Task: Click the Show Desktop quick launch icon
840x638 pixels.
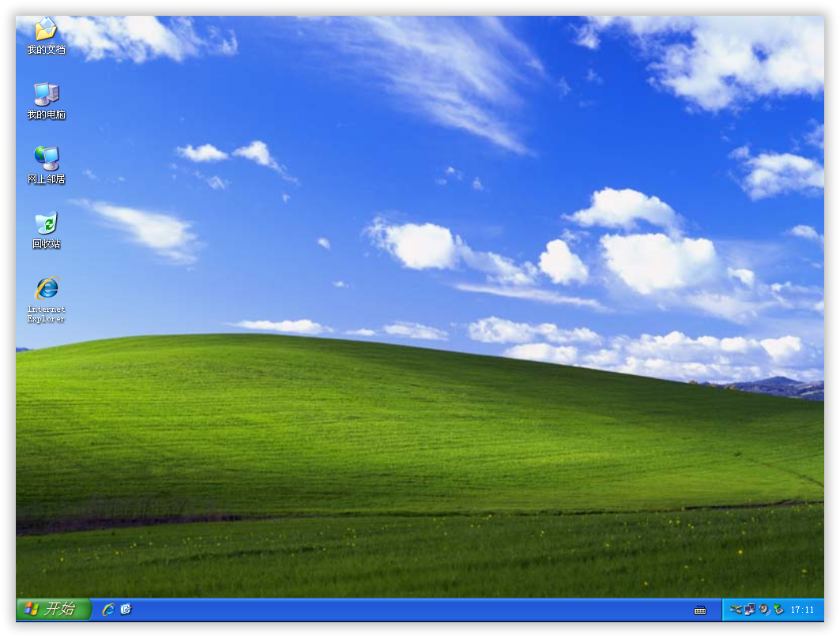Action: click(x=126, y=609)
